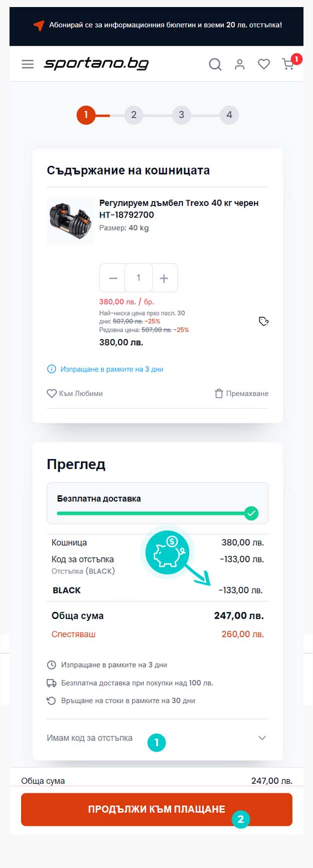This screenshot has width=313, height=868.
Task: Click the sportano.bg logo
Action: pyautogui.click(x=96, y=64)
